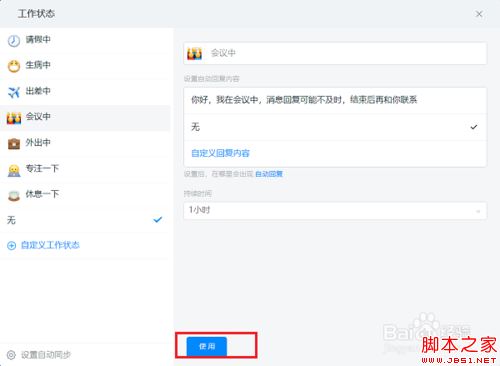Viewport: 500px width, 366px height.
Task: Click the meeting emoji in the status name field
Action: coord(194,53)
